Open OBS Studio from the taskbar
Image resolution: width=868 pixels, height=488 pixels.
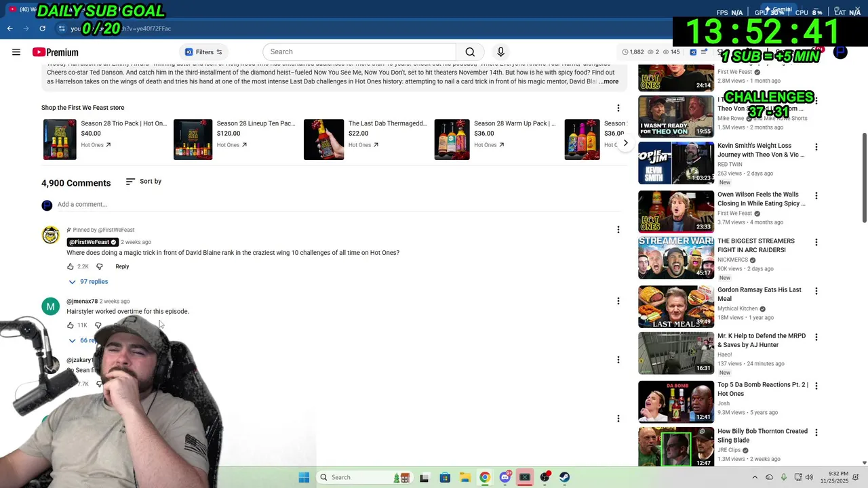click(545, 477)
